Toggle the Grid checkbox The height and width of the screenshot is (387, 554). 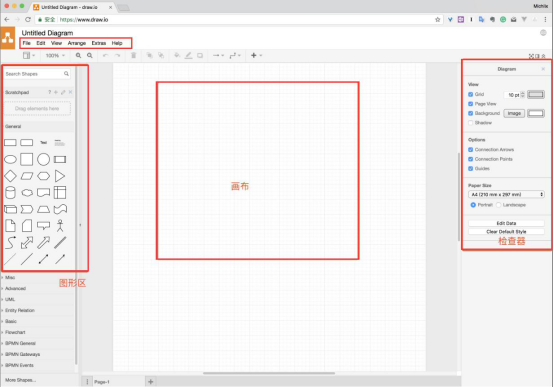tap(471, 94)
